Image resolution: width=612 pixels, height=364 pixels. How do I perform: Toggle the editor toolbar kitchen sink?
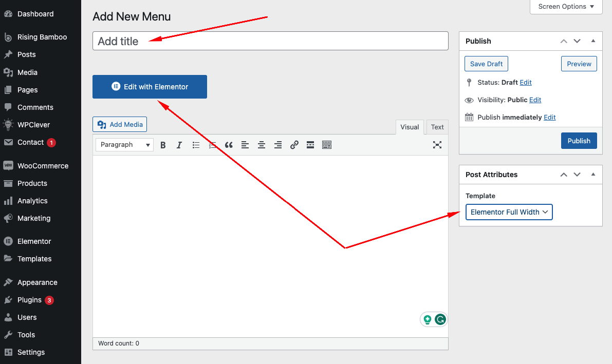(x=327, y=145)
